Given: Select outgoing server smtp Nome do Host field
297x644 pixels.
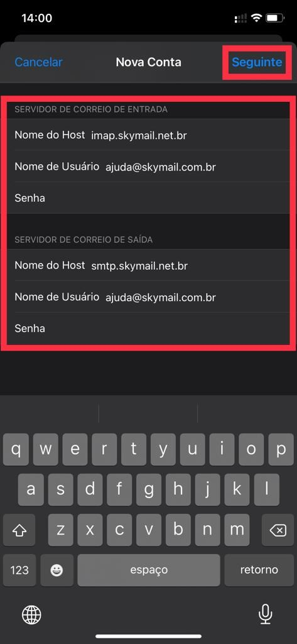Looking at the screenshot, I should [148, 265].
